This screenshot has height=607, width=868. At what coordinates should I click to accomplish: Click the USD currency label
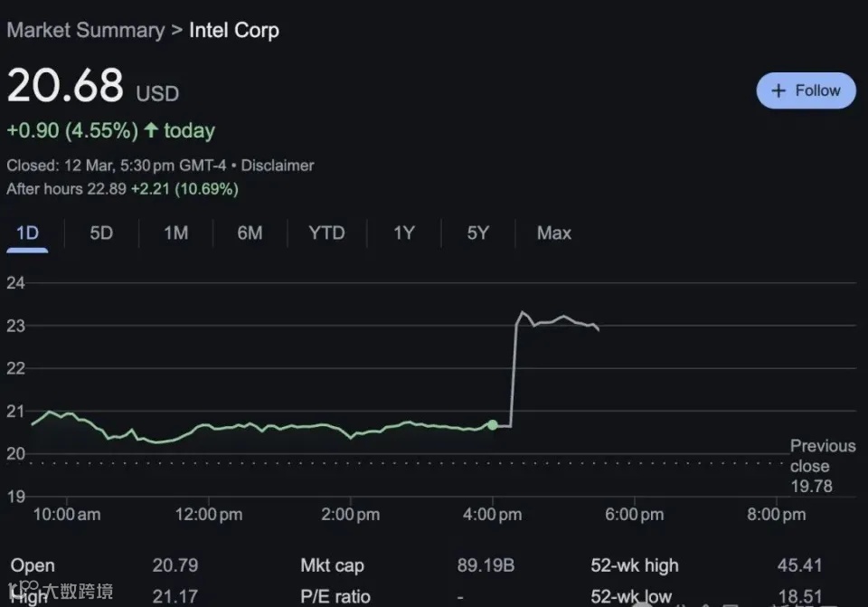pos(157,93)
